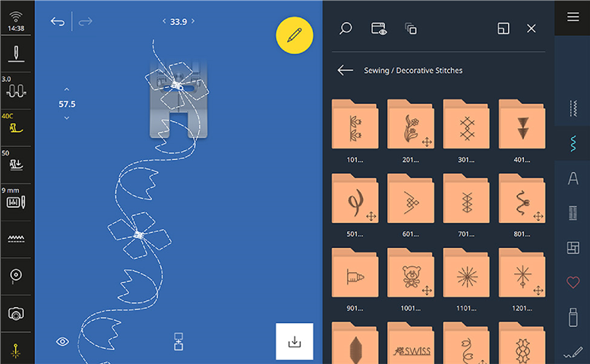Open the USB stick tab
The width and height of the screenshot is (590, 364).
(573, 317)
